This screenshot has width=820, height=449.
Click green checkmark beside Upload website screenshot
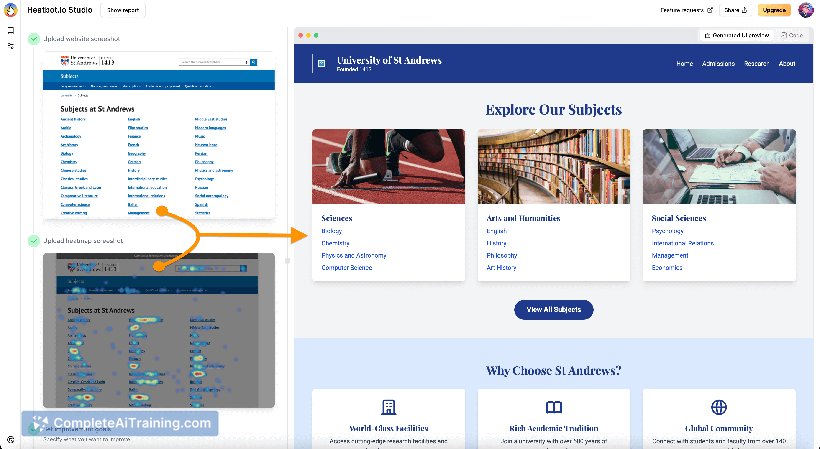(34, 39)
